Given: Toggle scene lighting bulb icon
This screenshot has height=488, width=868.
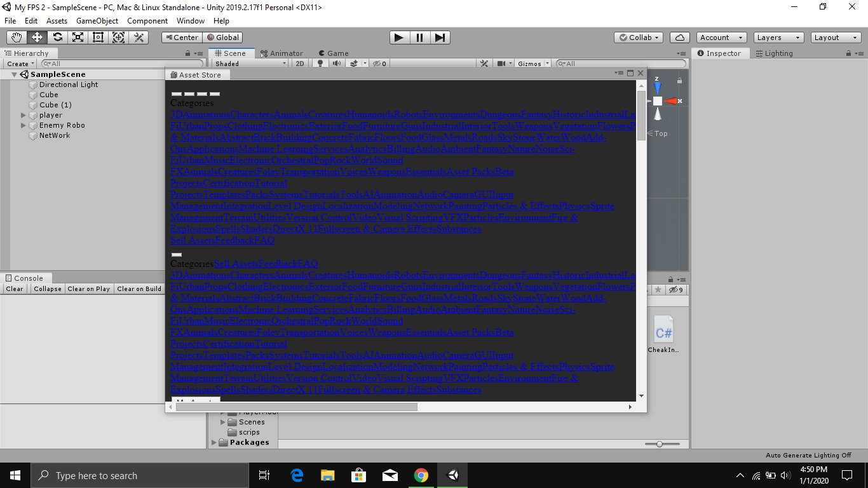Looking at the screenshot, I should [320, 64].
